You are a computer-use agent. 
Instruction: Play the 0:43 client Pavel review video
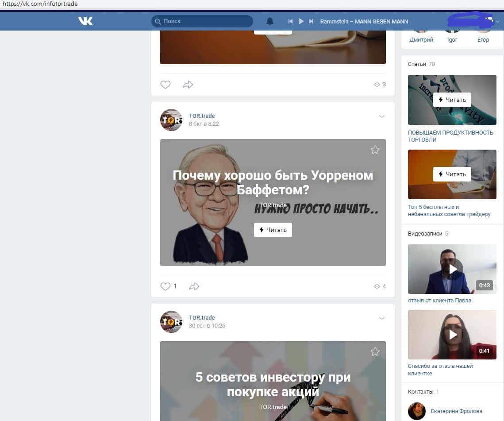[x=452, y=269]
